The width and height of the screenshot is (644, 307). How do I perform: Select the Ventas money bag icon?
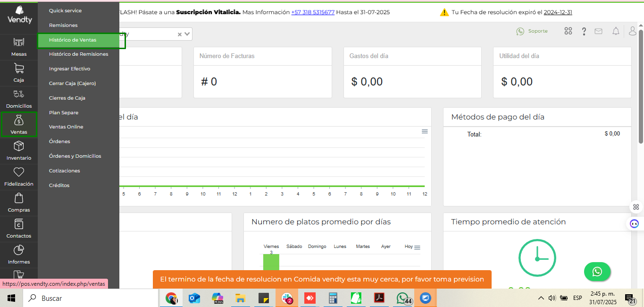tap(19, 120)
